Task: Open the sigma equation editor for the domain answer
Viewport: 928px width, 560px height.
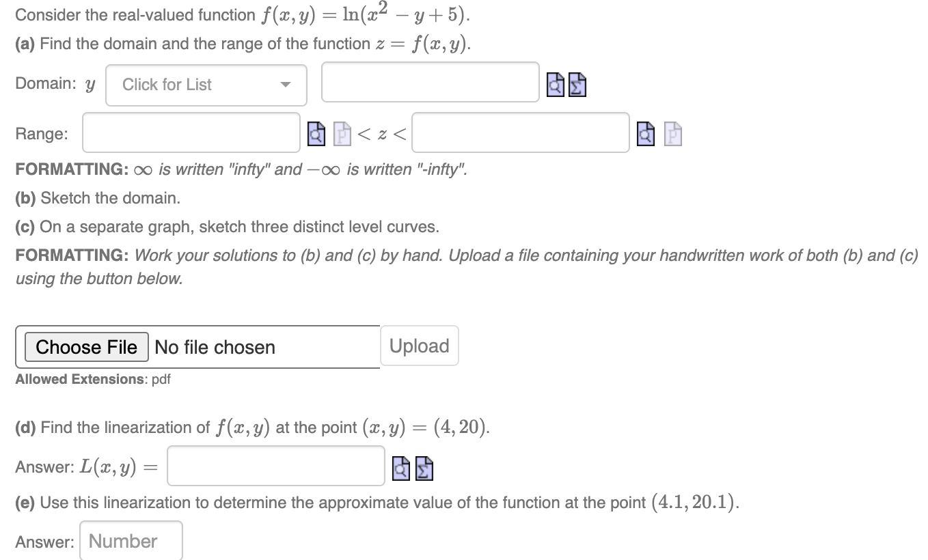Action: (x=577, y=85)
